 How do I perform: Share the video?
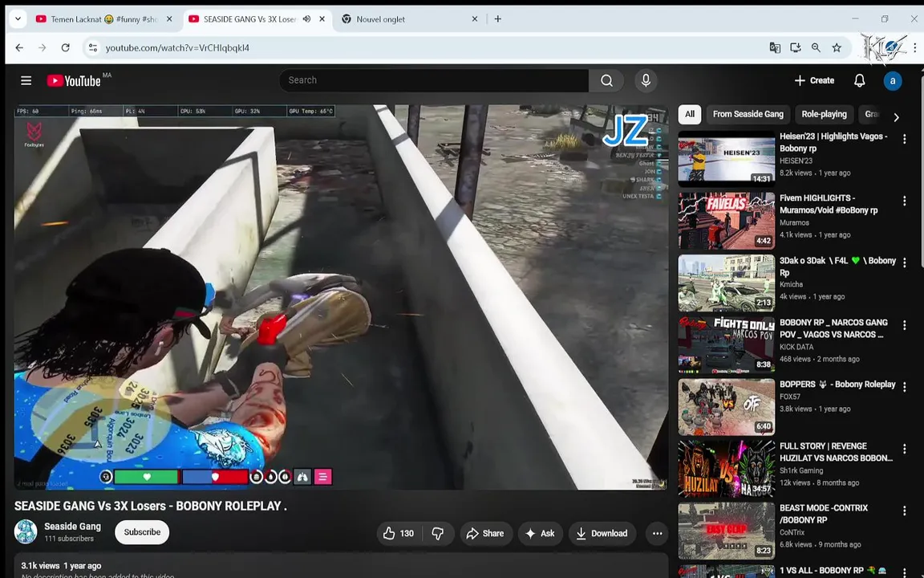click(485, 533)
